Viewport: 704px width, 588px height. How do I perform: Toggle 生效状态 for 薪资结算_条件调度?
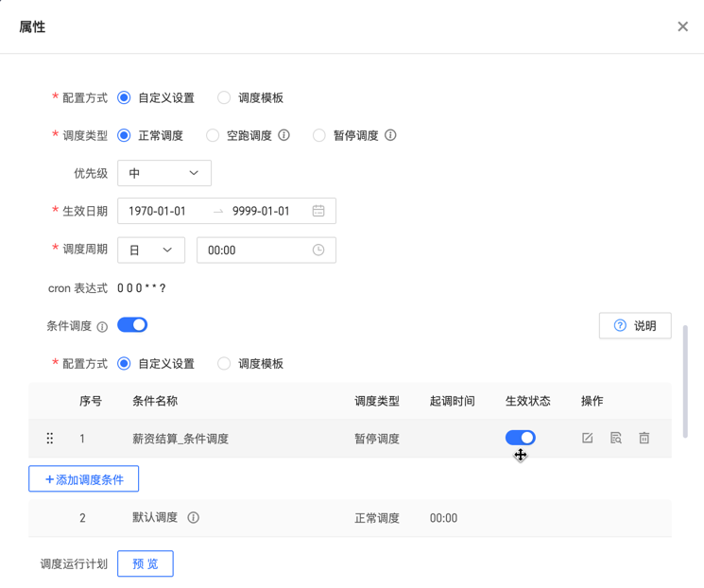click(x=521, y=438)
